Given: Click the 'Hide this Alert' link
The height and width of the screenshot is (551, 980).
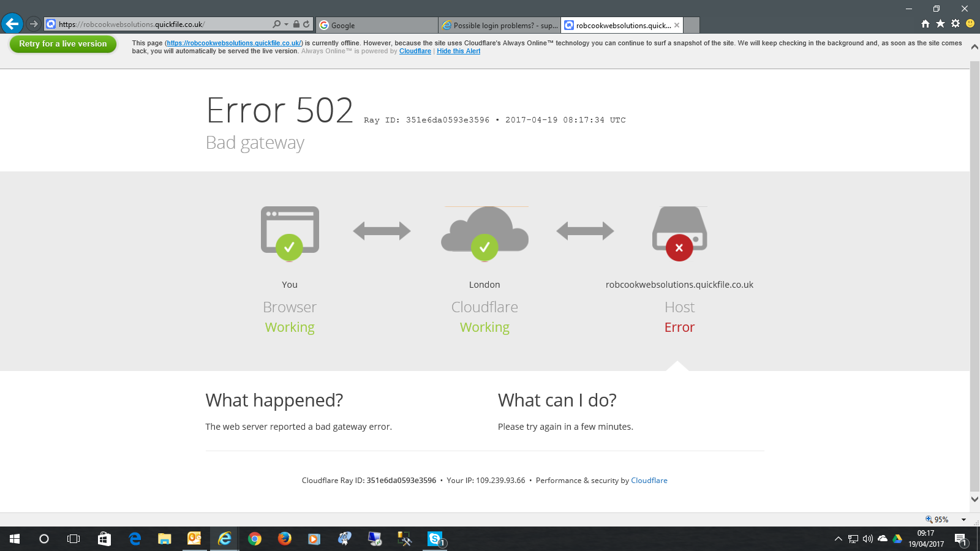Looking at the screenshot, I should 458,51.
